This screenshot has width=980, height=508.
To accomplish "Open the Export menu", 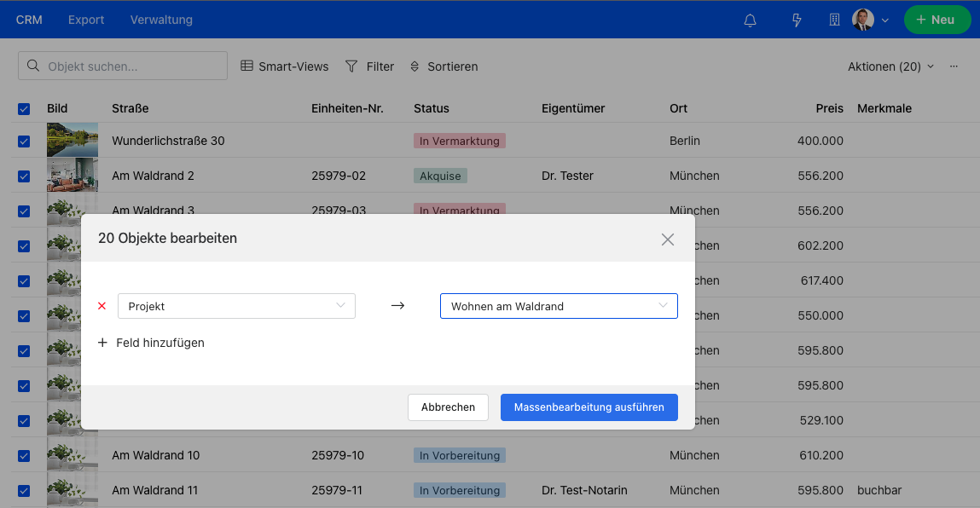I will tap(86, 20).
